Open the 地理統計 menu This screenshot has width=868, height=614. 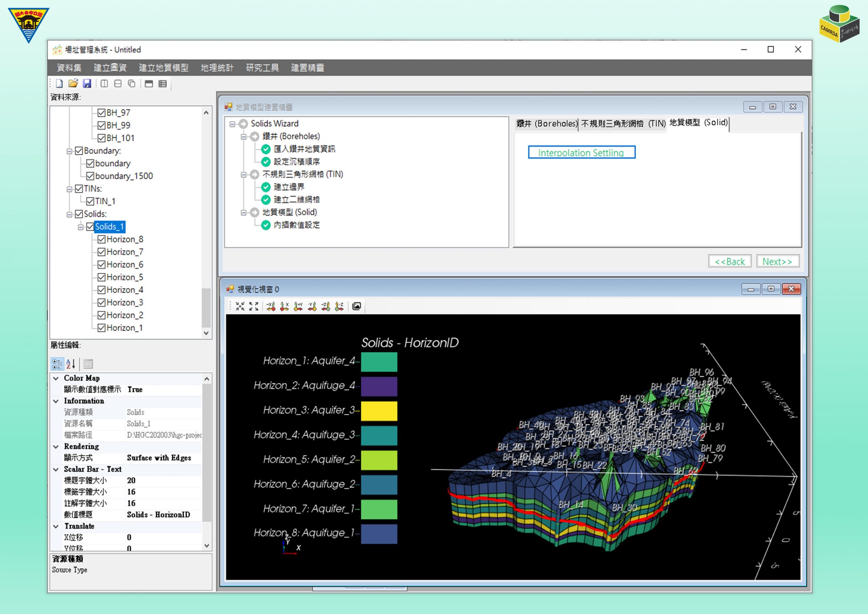point(217,68)
